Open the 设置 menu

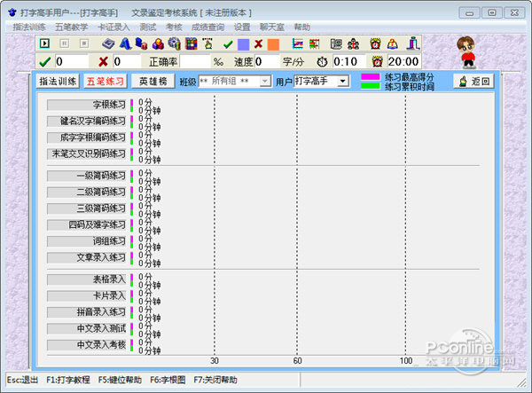pyautogui.click(x=242, y=28)
